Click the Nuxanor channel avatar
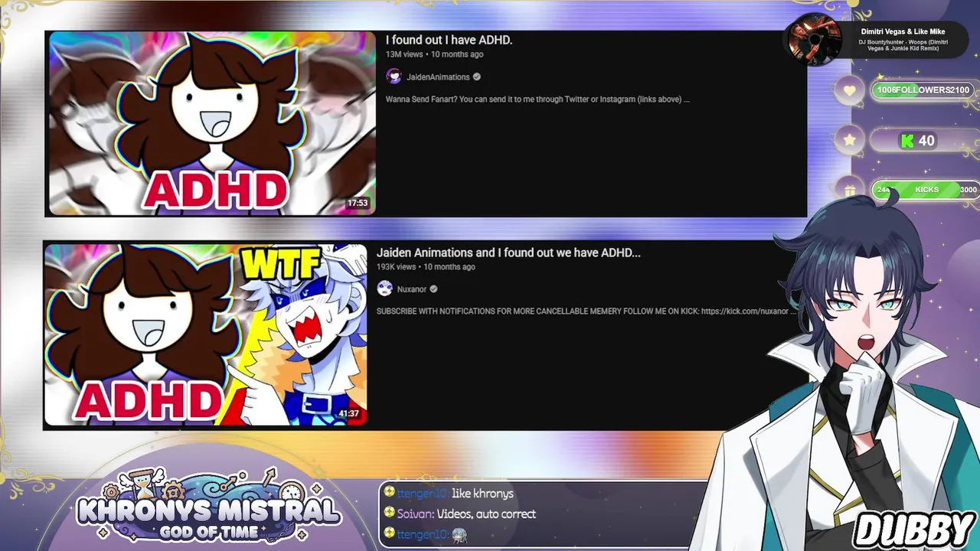980x551 pixels. (384, 289)
